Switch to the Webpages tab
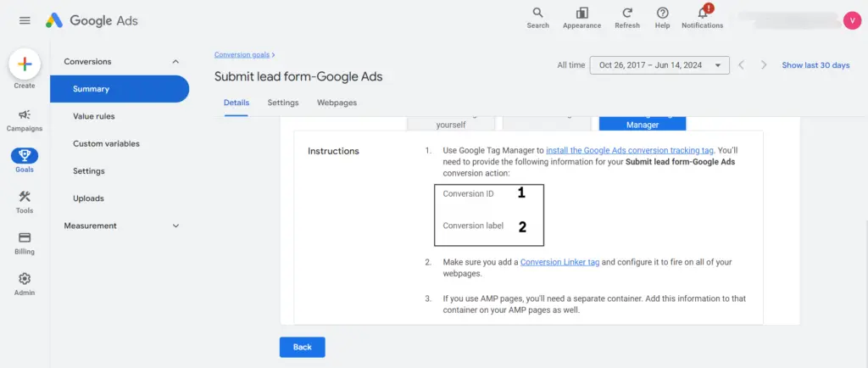868x368 pixels. [x=337, y=103]
